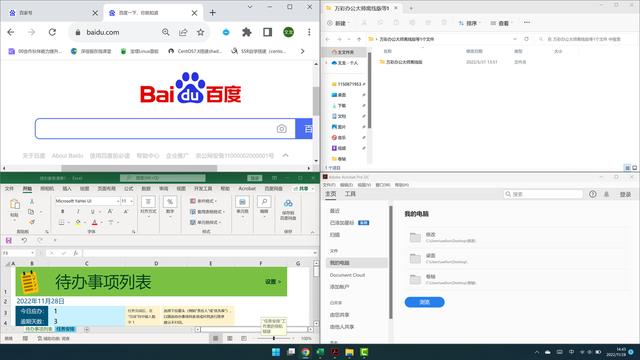640x360 pixels.
Task: Click the Format Painter brush in Excel
Action: click(x=31, y=222)
